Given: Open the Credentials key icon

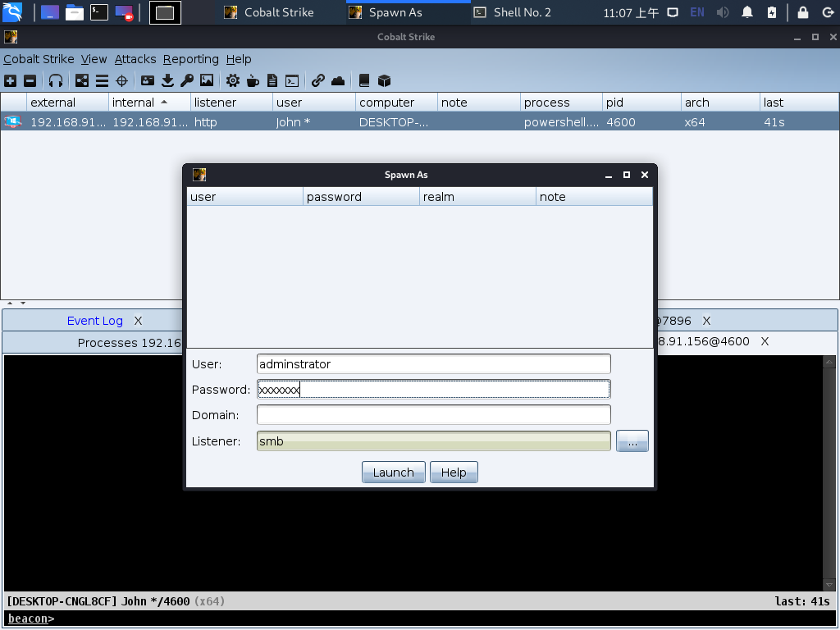Looking at the screenshot, I should (187, 80).
